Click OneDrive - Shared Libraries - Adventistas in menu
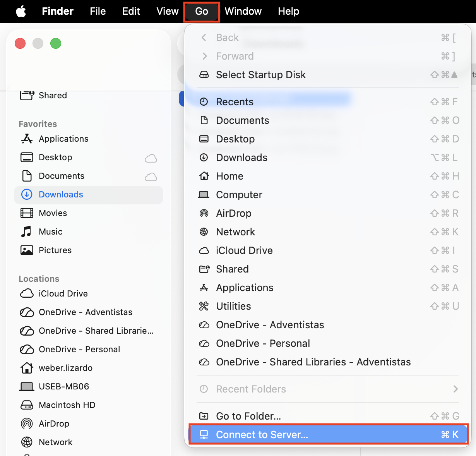This screenshot has height=456, width=476. (313, 362)
